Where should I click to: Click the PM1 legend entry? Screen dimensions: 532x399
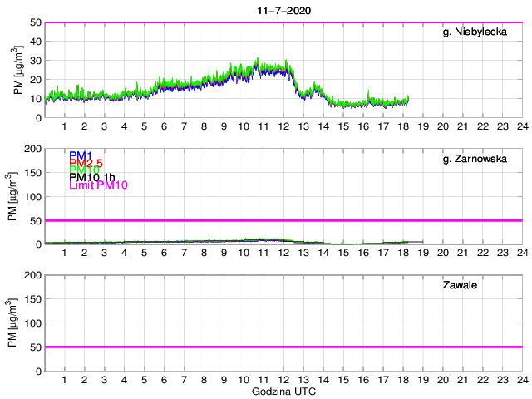(81, 155)
